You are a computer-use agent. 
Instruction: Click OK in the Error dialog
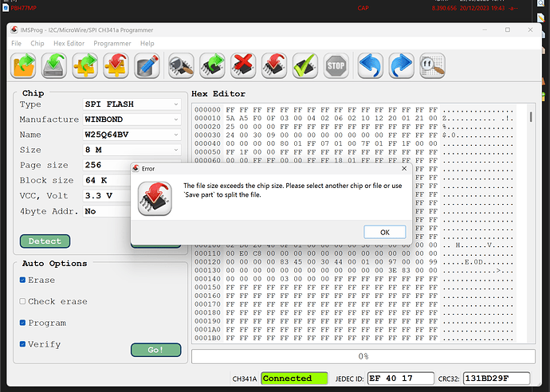tap(385, 232)
